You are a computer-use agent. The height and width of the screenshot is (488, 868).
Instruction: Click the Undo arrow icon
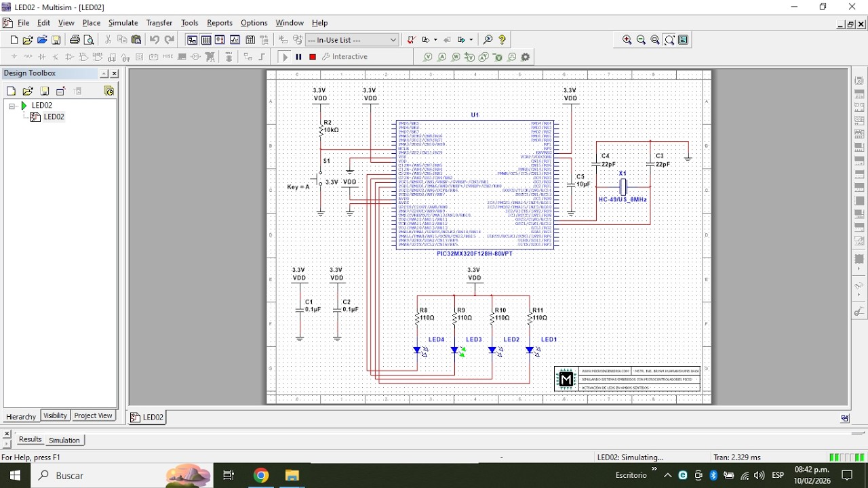pyautogui.click(x=155, y=40)
